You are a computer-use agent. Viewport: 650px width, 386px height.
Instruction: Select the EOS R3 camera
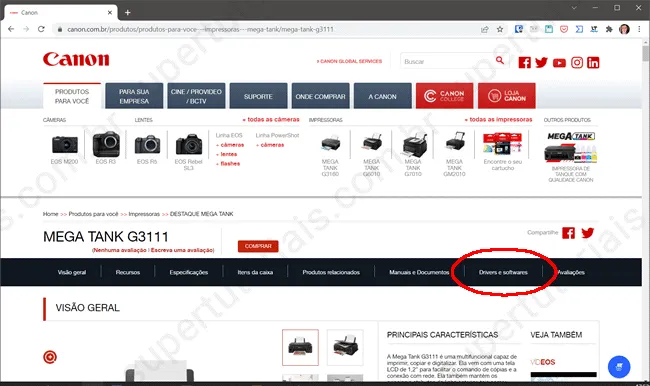click(x=106, y=148)
